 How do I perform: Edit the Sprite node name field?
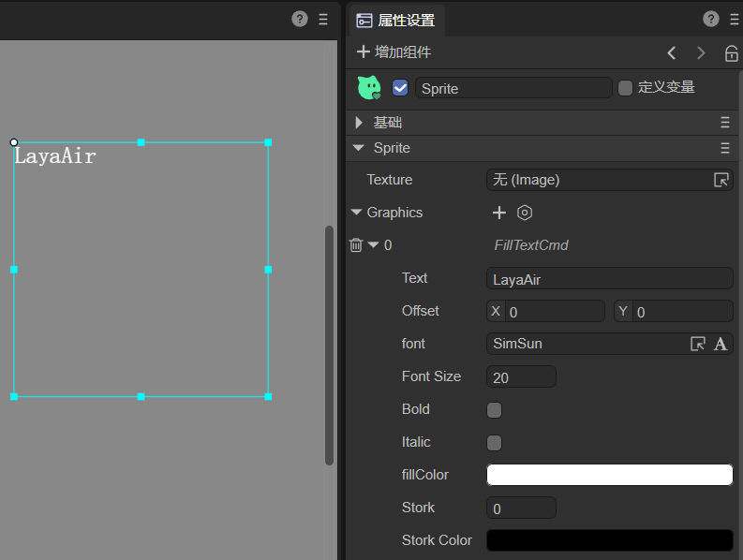pyautogui.click(x=513, y=88)
